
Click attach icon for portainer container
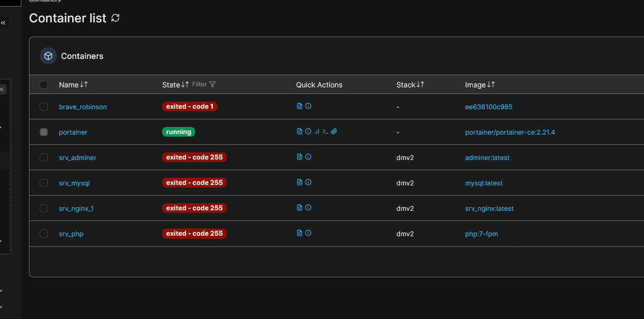point(334,132)
